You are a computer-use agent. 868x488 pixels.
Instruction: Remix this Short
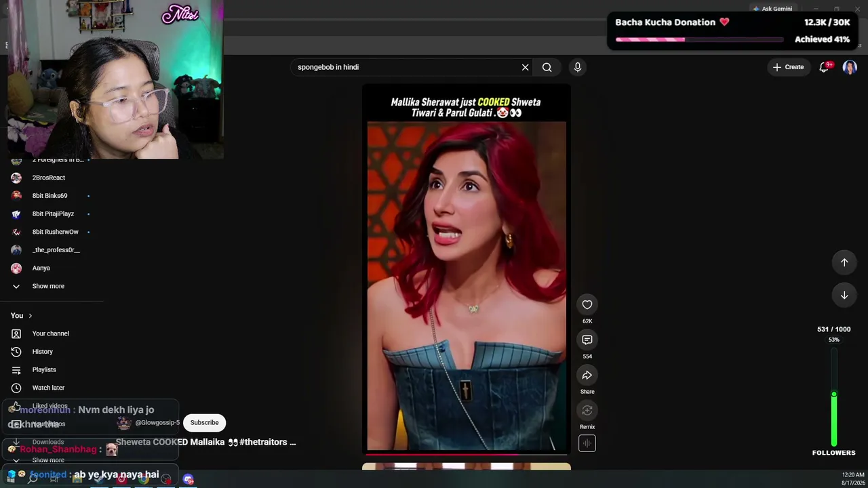tap(587, 411)
